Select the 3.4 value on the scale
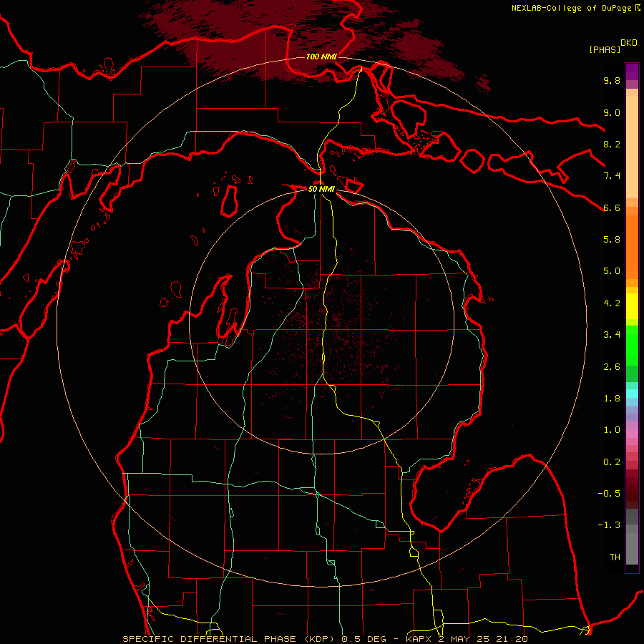644x644 pixels. (x=612, y=335)
